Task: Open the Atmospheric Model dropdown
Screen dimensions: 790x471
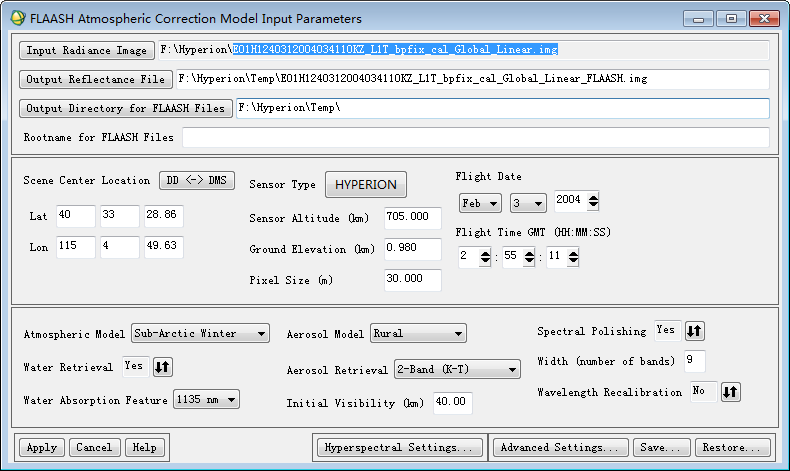Action: point(200,333)
